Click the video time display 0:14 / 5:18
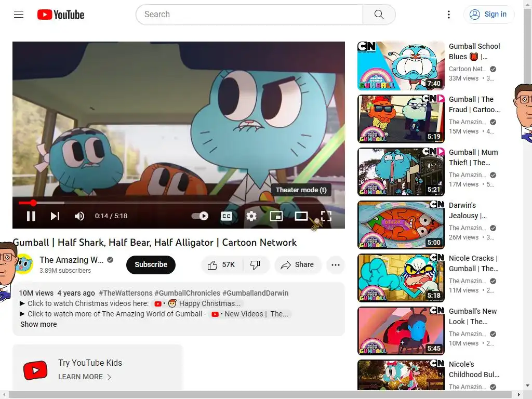532x399 pixels. click(111, 216)
